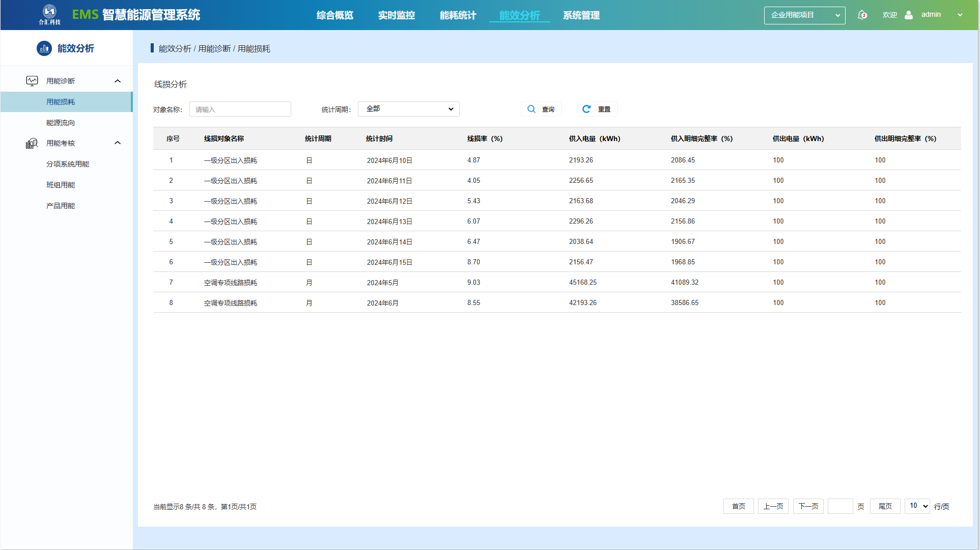
Task: Open rows-per-page dropdown showing 10
Action: click(917, 506)
